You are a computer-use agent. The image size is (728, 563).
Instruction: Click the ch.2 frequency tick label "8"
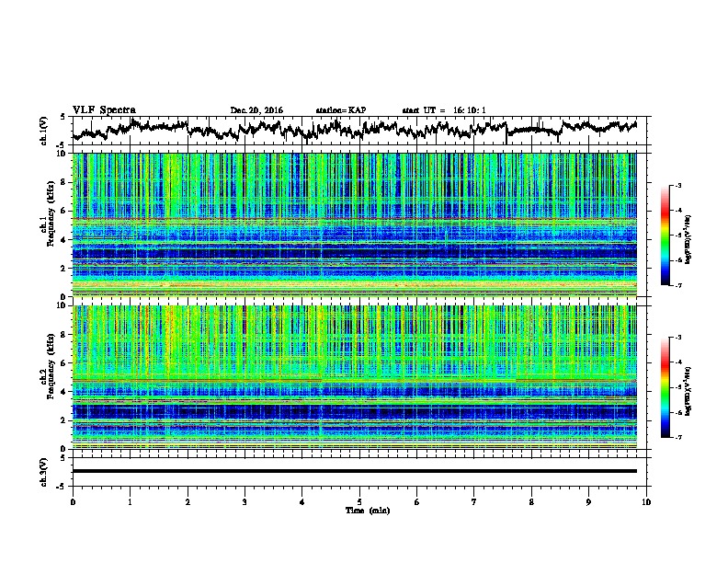64,335
